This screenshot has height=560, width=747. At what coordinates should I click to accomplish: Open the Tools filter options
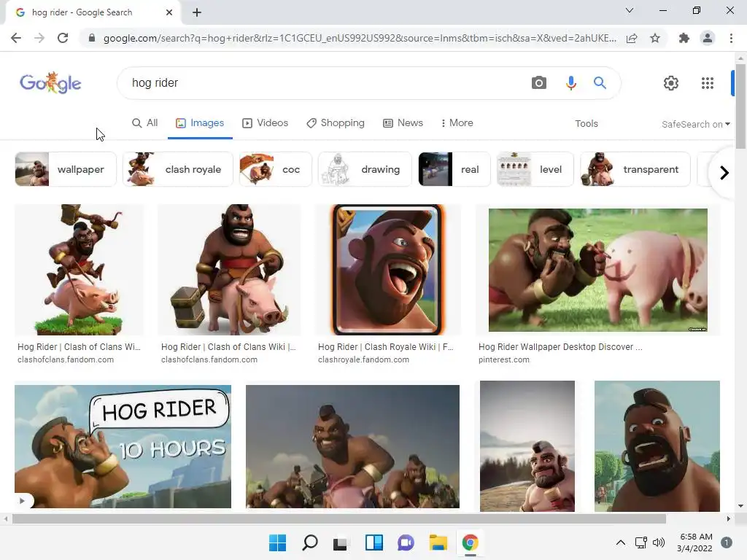pos(587,123)
